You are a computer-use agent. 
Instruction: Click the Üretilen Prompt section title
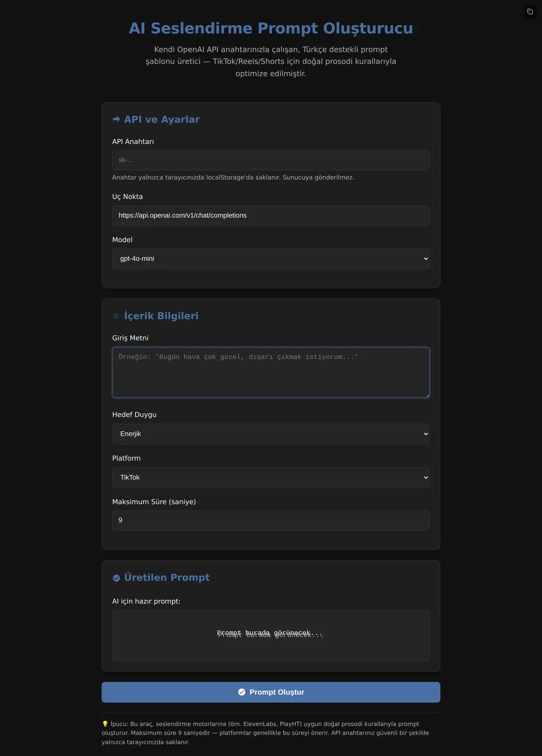(167, 578)
